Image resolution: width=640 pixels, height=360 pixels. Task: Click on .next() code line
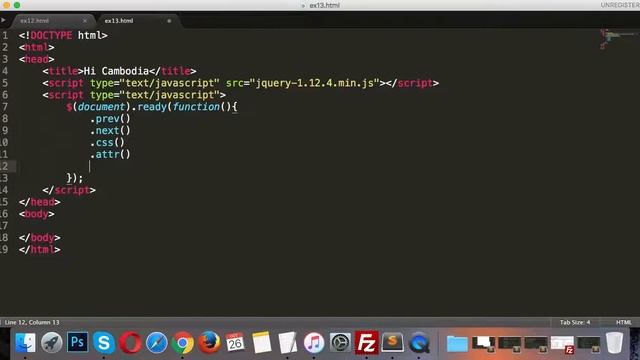coord(110,131)
